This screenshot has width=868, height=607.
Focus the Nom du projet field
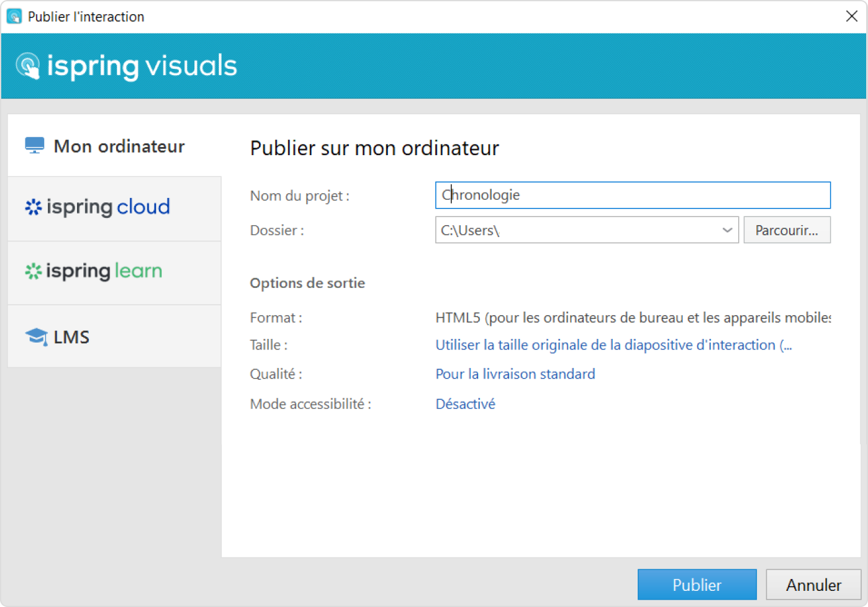(x=633, y=195)
